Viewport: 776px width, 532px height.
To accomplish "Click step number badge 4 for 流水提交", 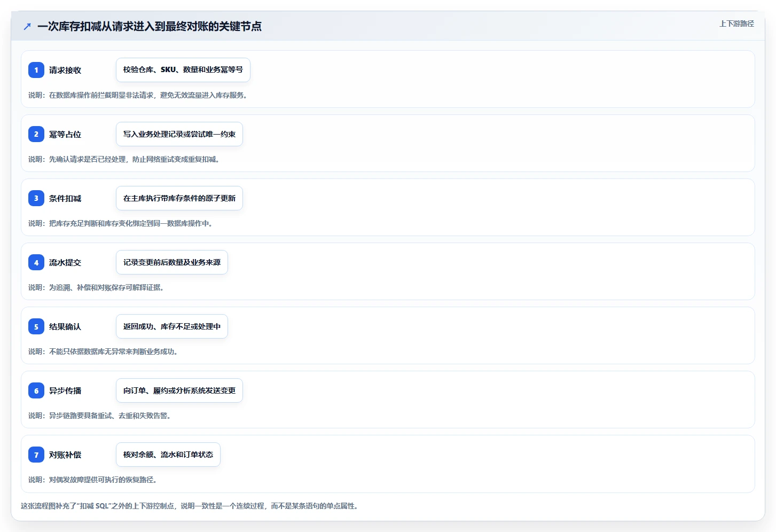I will pos(36,262).
